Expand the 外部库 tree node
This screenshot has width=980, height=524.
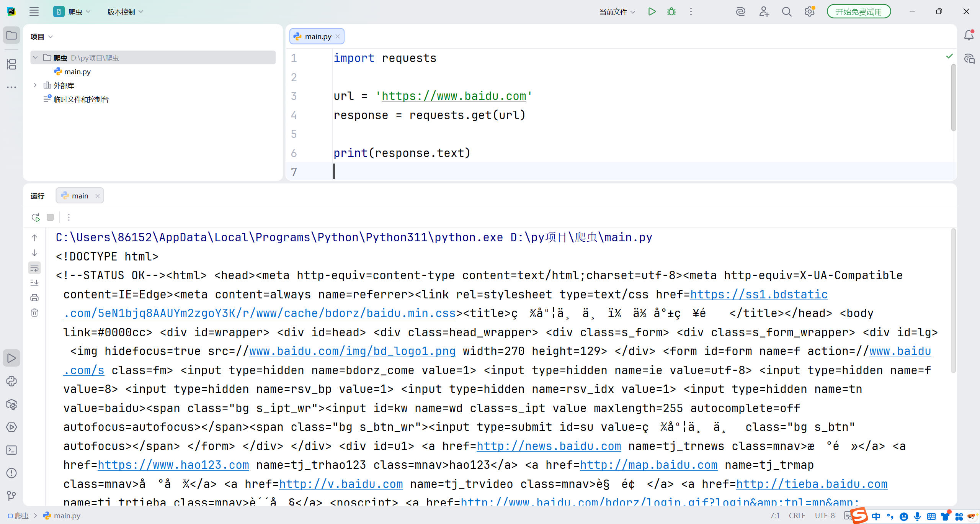click(35, 85)
